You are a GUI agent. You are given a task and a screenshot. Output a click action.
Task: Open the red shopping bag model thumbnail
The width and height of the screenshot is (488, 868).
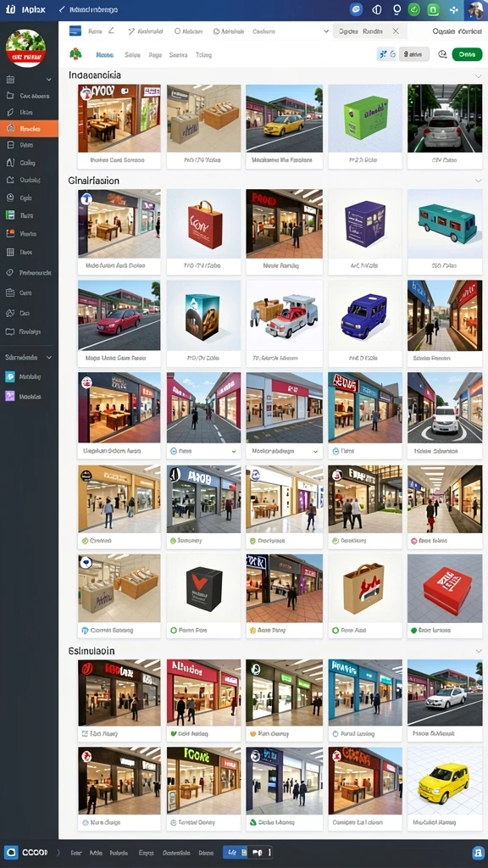pos(203,224)
